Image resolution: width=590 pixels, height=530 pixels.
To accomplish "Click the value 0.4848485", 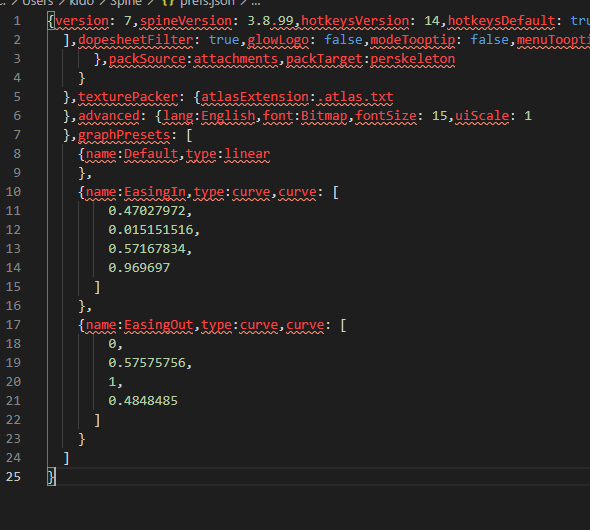I will (x=143, y=401).
